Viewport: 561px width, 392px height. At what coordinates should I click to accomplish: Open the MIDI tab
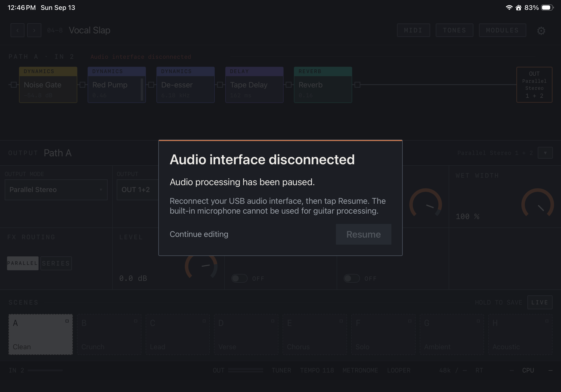point(413,30)
